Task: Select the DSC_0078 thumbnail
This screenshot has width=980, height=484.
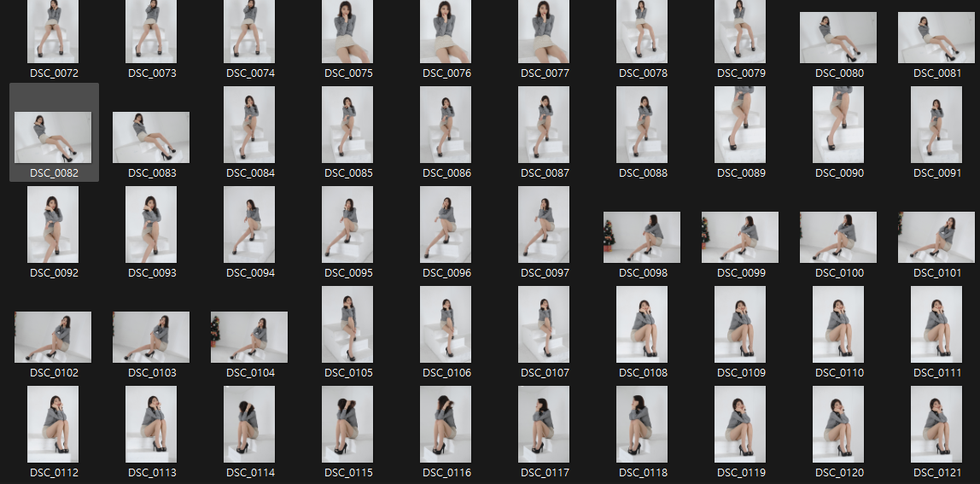Action: (x=642, y=32)
